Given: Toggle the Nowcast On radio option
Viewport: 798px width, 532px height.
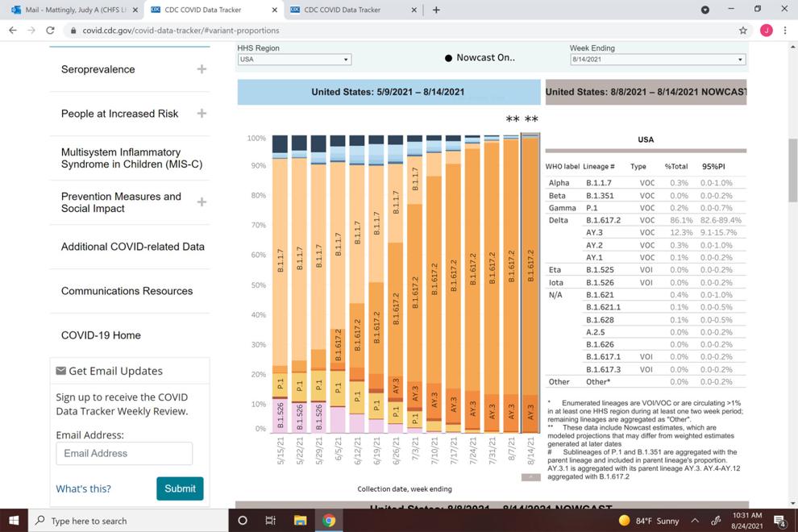Looking at the screenshot, I should point(448,58).
